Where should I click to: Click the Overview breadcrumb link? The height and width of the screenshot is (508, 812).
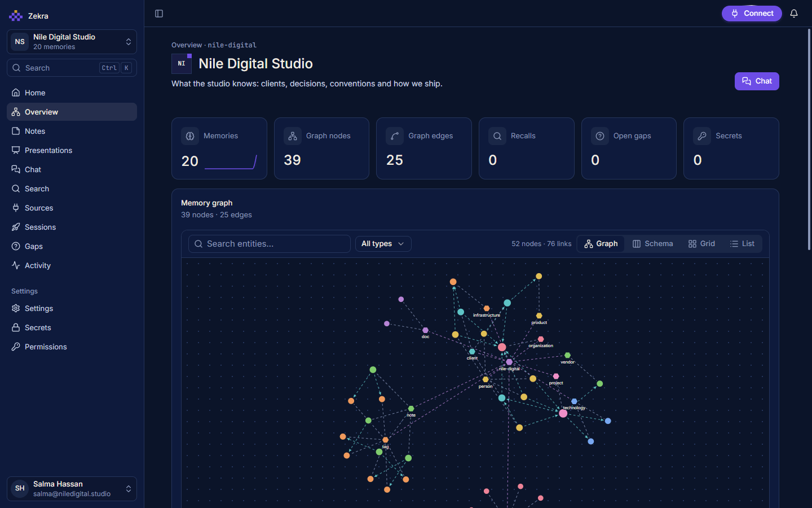(x=187, y=45)
